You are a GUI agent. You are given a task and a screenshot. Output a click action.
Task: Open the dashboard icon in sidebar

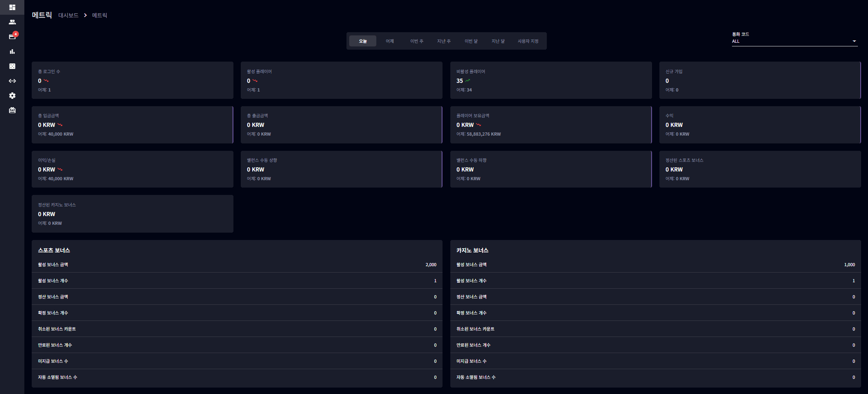(12, 7)
